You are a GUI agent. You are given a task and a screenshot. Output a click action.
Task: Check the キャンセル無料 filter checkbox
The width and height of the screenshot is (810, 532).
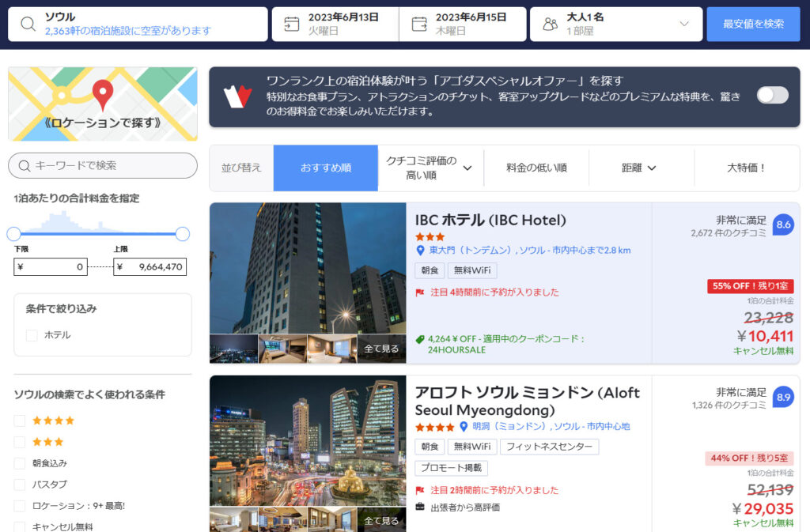click(x=20, y=526)
